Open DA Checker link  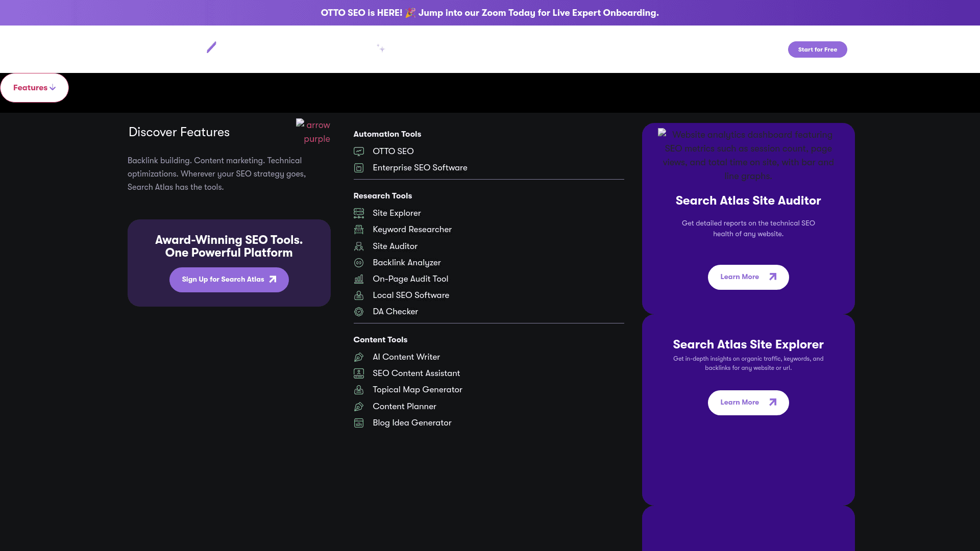tap(395, 312)
